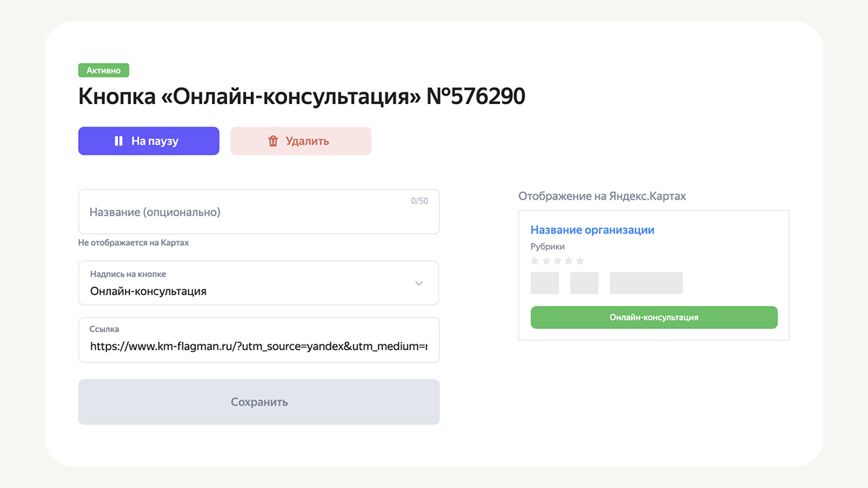Open the 'Название организации' link in preview
This screenshot has height=488, width=868.
tap(592, 230)
